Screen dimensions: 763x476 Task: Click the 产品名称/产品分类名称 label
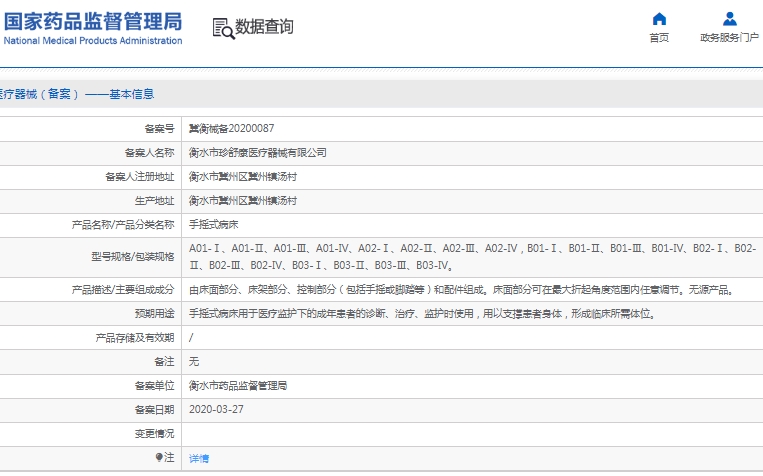click(x=123, y=224)
